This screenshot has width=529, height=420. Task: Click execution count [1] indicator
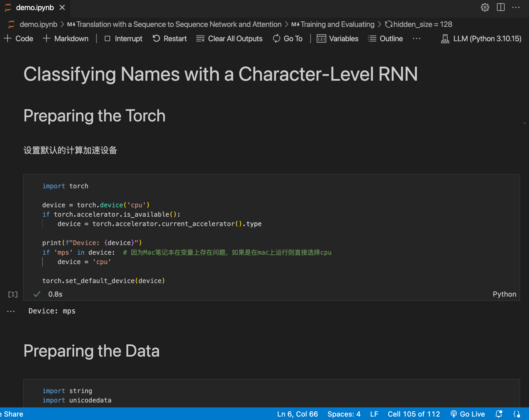[x=13, y=294]
